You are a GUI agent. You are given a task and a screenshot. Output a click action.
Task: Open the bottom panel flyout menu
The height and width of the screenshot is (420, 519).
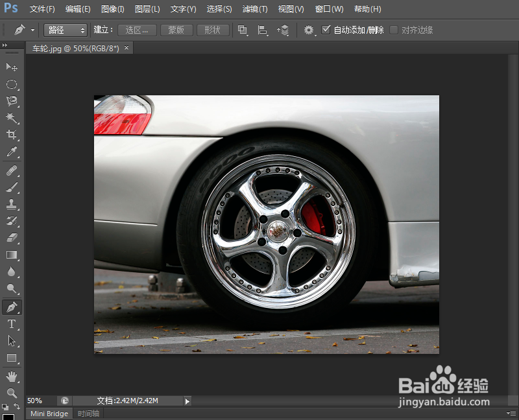point(511,413)
